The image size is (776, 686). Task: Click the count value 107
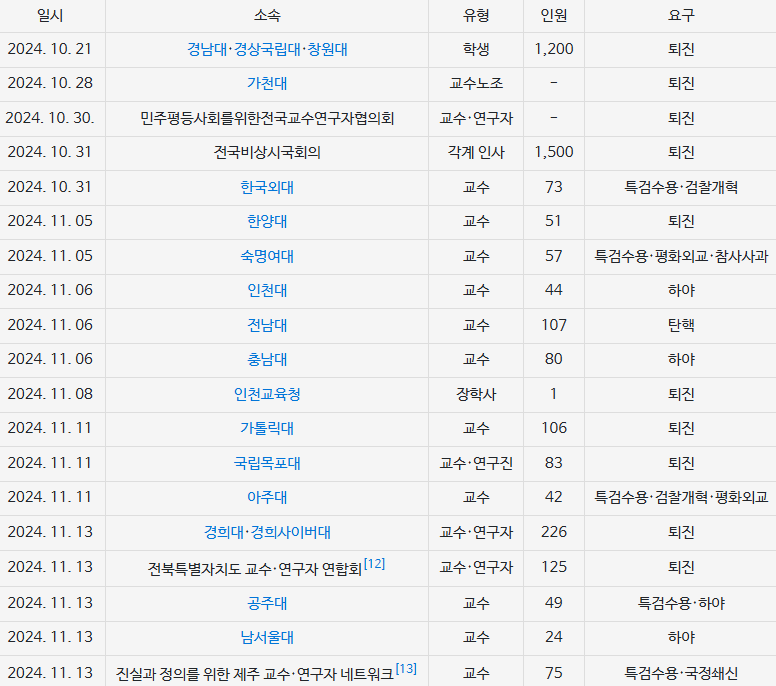pos(554,325)
